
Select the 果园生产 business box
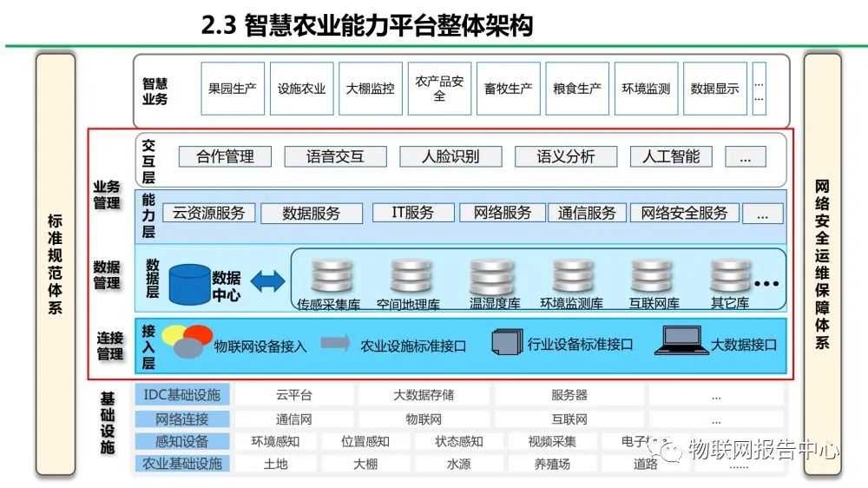233,89
